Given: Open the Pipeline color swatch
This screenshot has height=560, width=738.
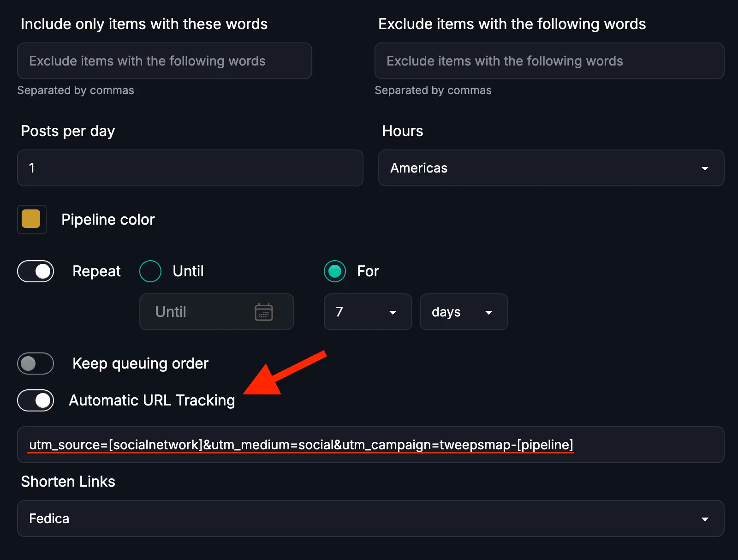Looking at the screenshot, I should point(31,219).
